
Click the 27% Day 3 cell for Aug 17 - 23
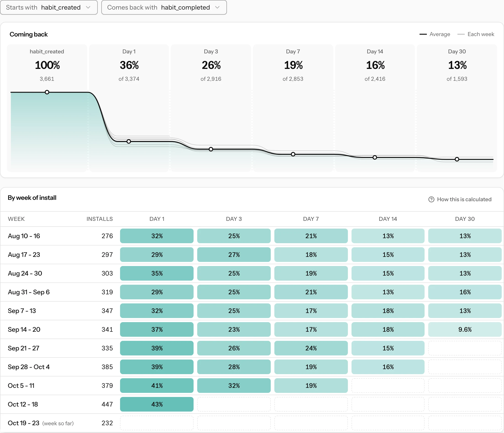(234, 255)
